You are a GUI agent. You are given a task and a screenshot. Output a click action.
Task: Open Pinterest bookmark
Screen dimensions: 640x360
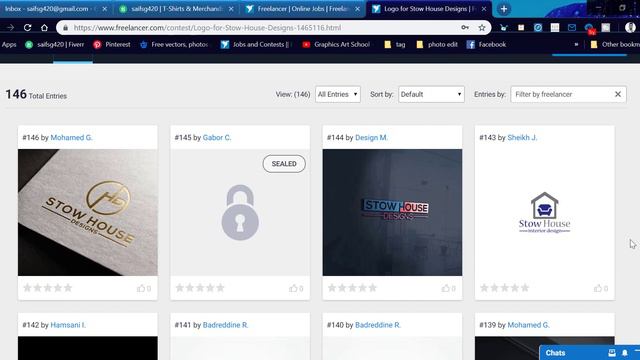112,44
